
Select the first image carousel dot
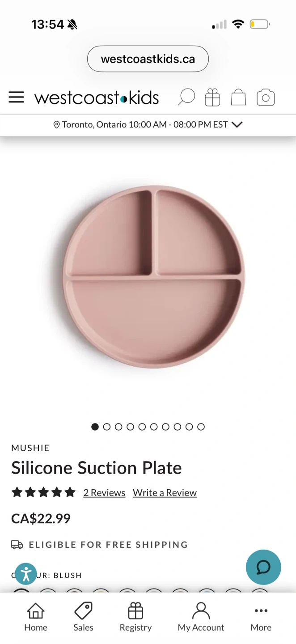(95, 427)
